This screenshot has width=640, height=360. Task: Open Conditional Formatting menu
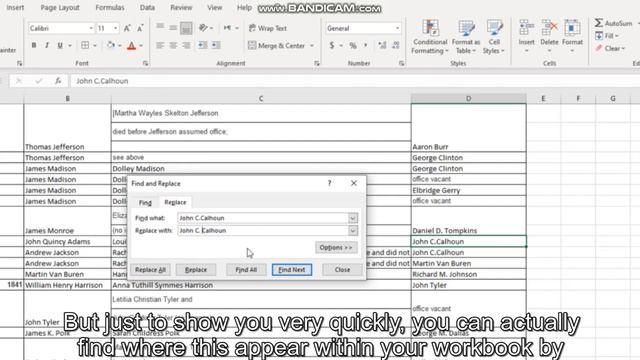(429, 37)
